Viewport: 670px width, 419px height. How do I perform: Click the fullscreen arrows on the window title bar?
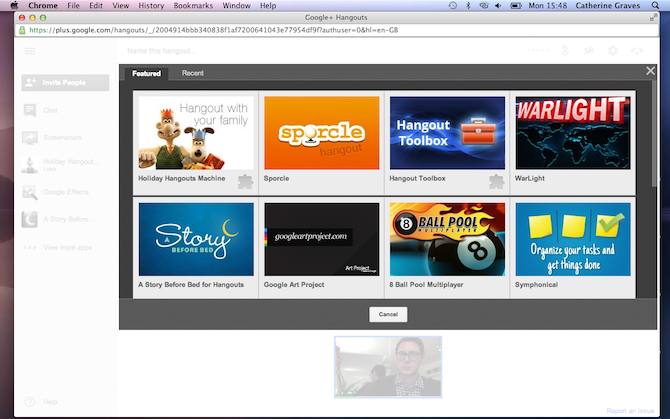pos(653,18)
